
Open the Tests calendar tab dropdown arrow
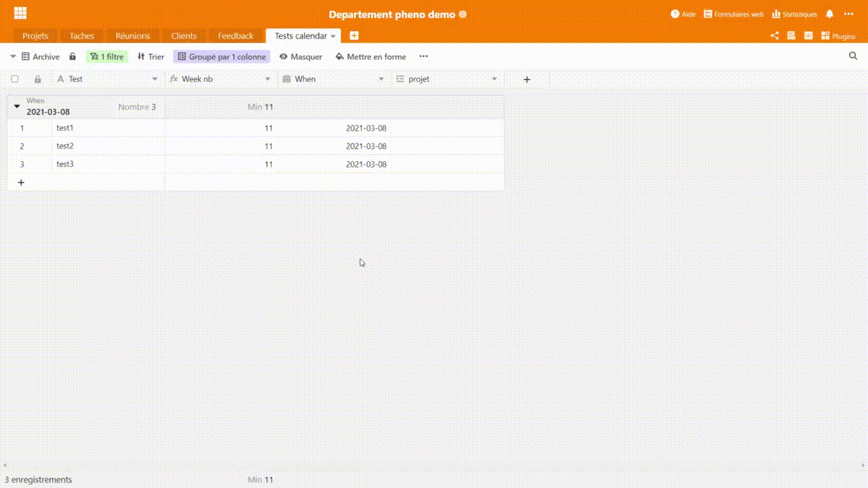(x=333, y=36)
